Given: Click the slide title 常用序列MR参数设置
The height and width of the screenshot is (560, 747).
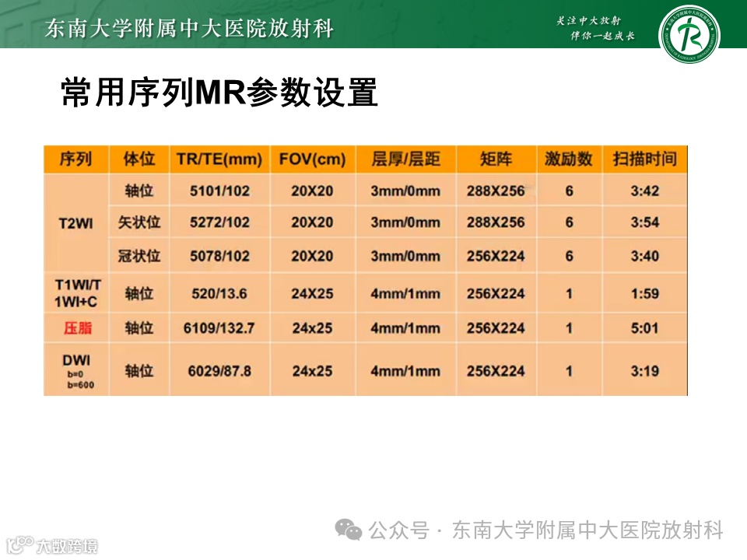Looking at the screenshot, I should coord(219,93).
